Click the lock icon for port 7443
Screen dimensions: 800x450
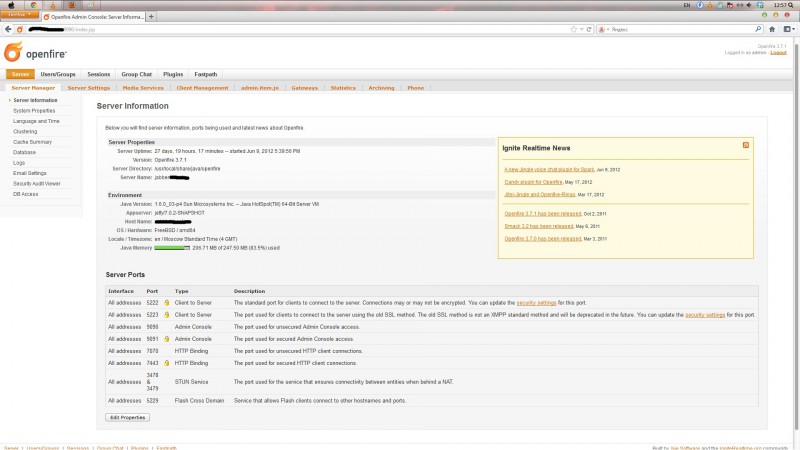coord(166,363)
